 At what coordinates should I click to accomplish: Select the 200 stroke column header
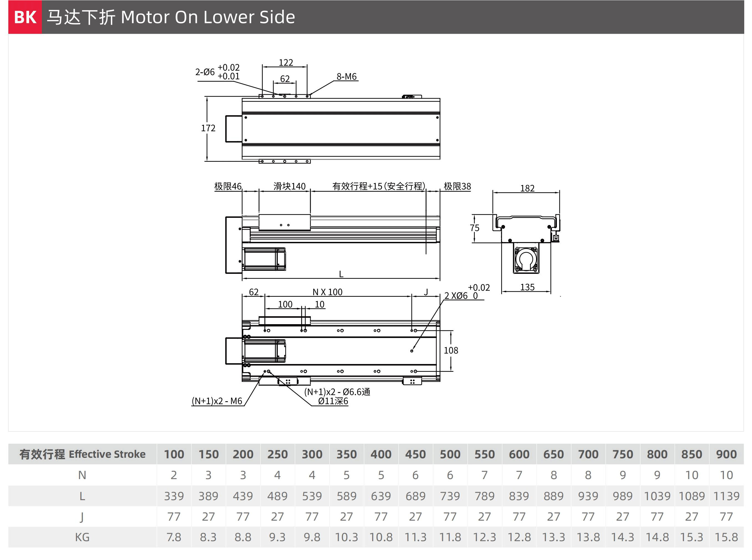click(243, 454)
